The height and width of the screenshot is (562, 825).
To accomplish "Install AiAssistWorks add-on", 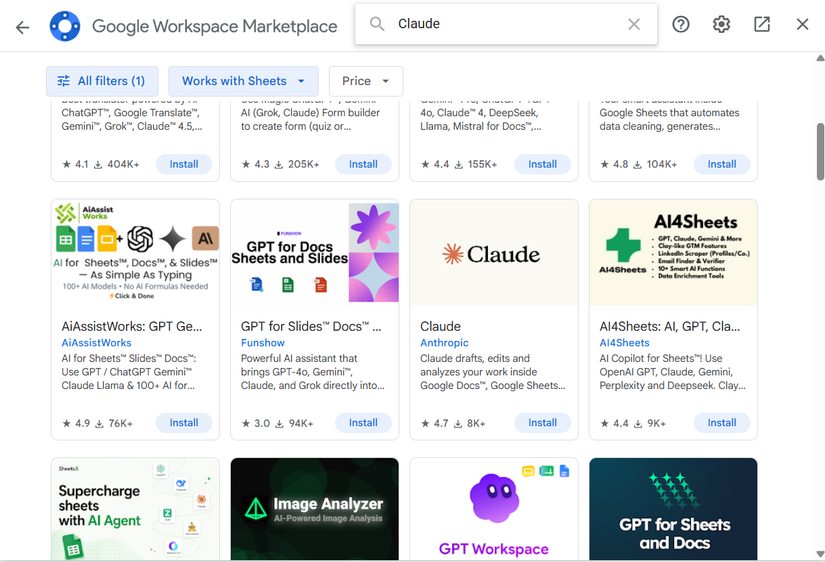I will 184,423.
